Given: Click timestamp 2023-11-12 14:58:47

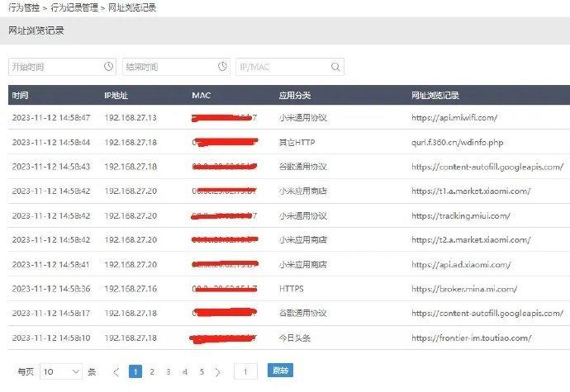Looking at the screenshot, I should pos(51,118).
